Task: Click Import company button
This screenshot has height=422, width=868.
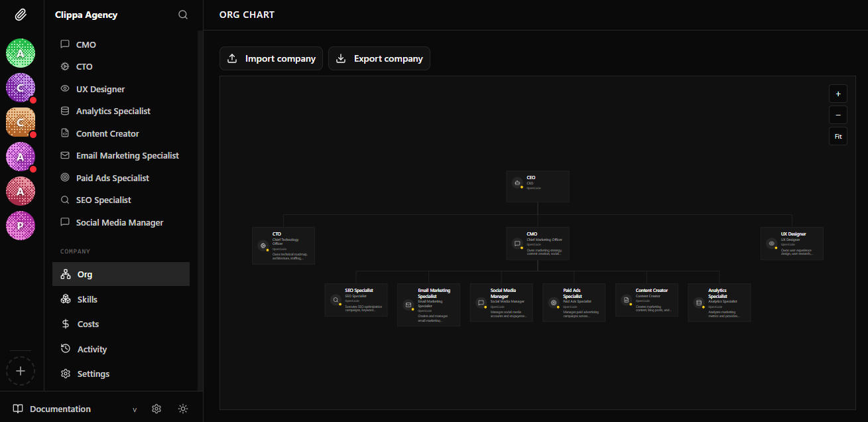Action: pos(271,58)
